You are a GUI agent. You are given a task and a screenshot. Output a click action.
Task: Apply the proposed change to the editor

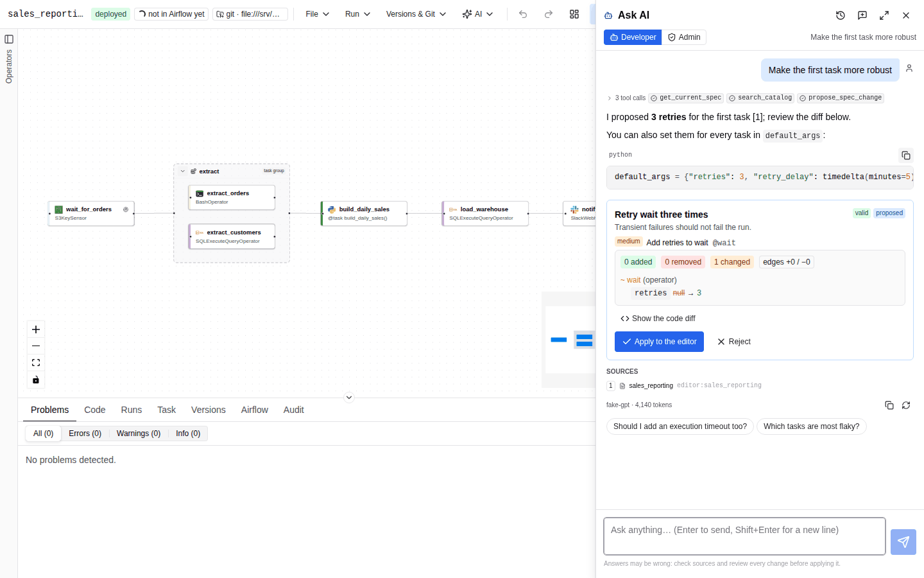pyautogui.click(x=659, y=342)
